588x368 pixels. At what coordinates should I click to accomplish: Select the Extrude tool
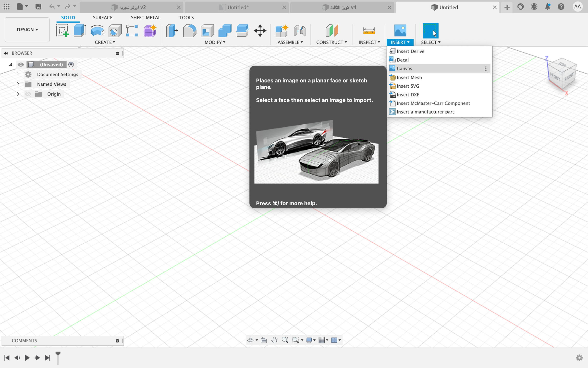(80, 31)
